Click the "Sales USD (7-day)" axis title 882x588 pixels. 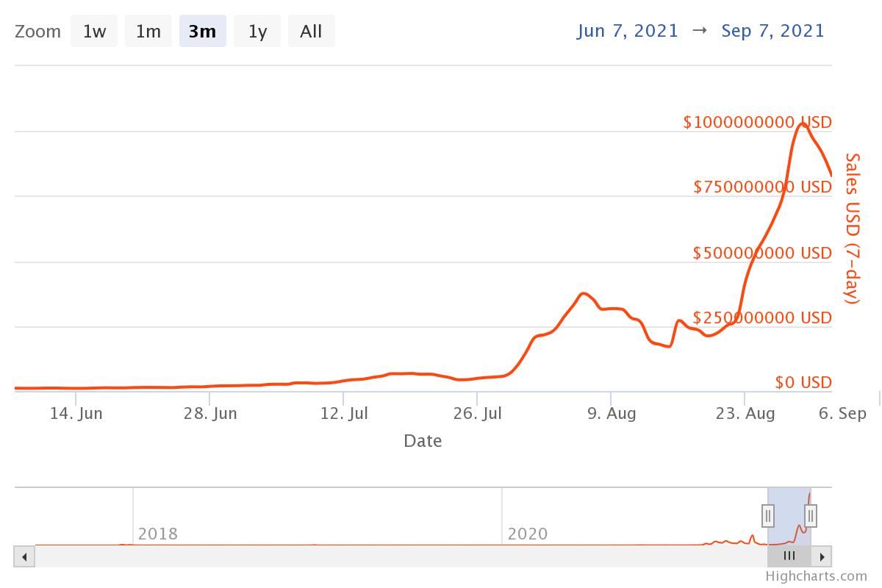pyautogui.click(x=852, y=229)
